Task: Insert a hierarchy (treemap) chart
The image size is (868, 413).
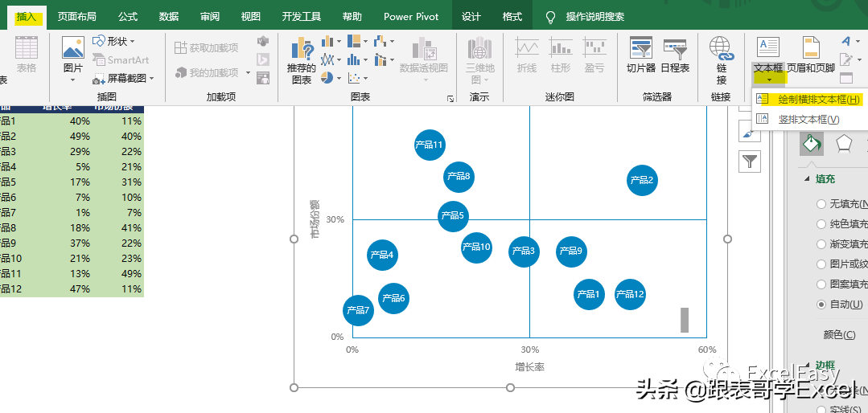Action: [358, 42]
